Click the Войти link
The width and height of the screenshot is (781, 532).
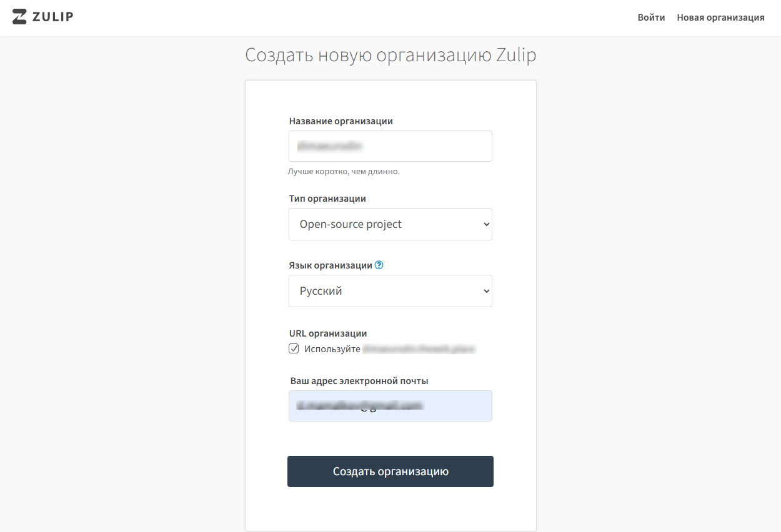pyautogui.click(x=651, y=17)
